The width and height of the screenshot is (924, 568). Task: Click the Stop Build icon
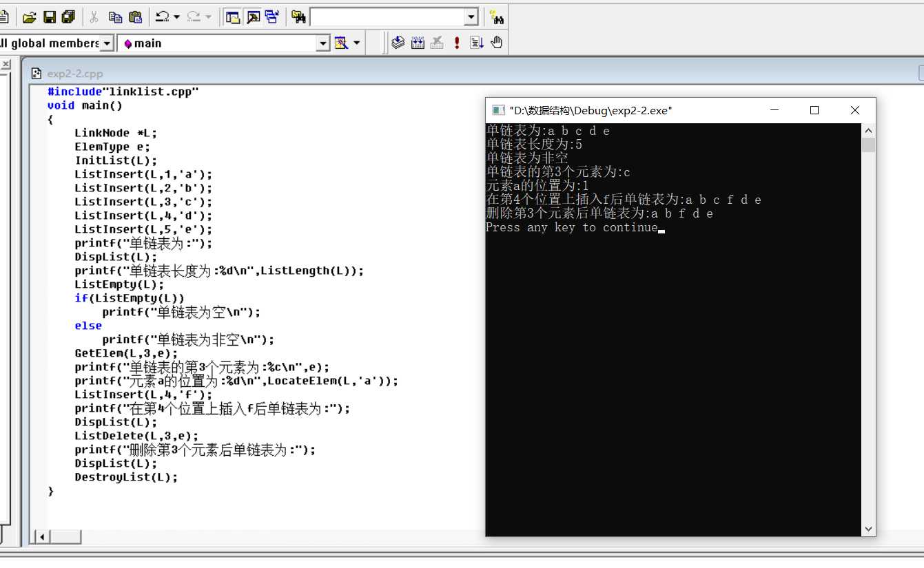(437, 43)
